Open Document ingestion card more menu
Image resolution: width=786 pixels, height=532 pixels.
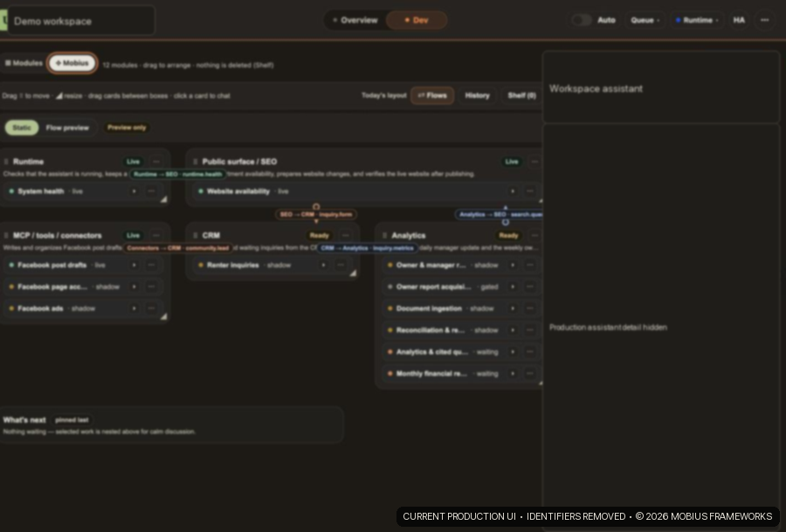[x=530, y=308]
